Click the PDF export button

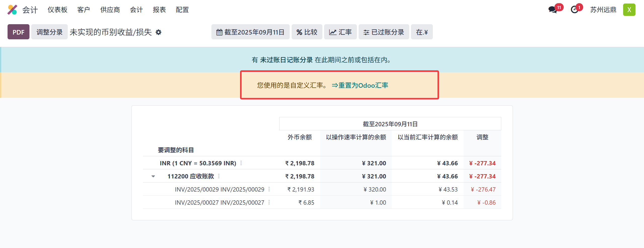click(18, 32)
